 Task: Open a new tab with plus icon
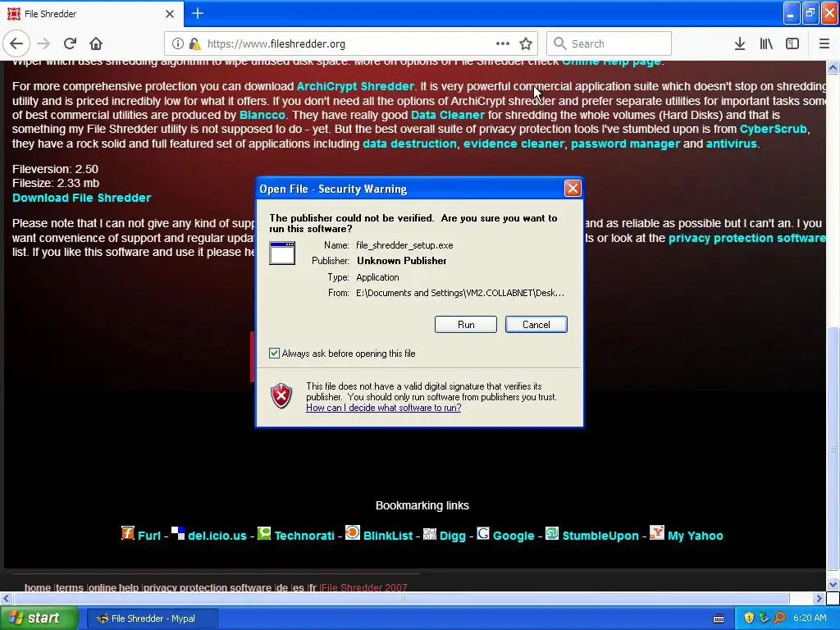click(x=197, y=13)
